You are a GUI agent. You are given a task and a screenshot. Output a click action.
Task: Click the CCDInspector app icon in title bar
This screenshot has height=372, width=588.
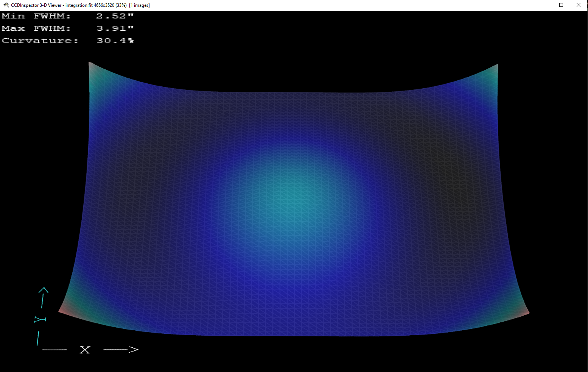click(x=6, y=5)
